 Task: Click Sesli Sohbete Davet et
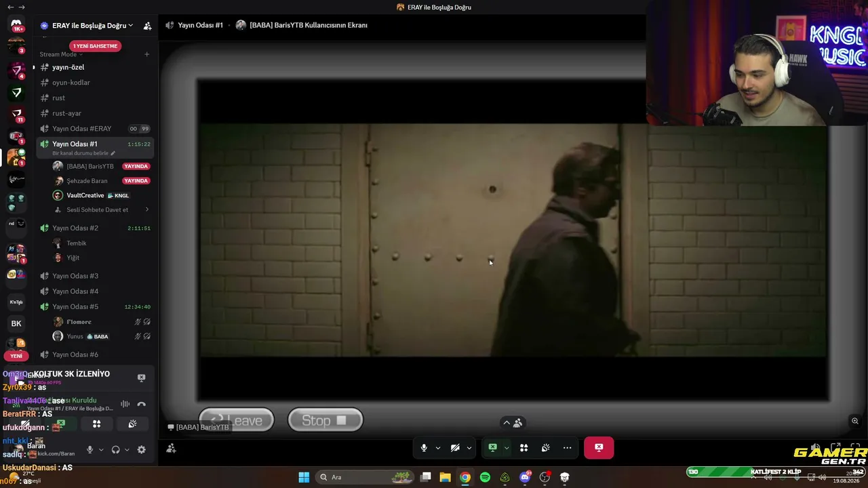pos(97,209)
